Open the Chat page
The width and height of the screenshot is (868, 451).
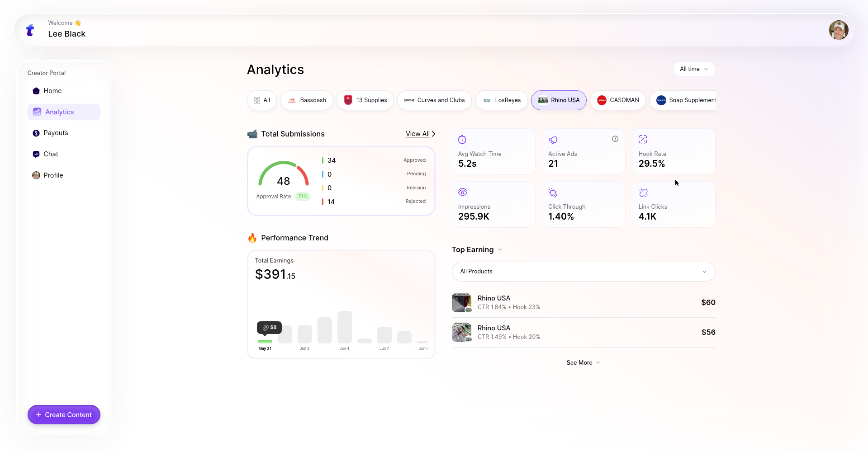click(x=64, y=154)
